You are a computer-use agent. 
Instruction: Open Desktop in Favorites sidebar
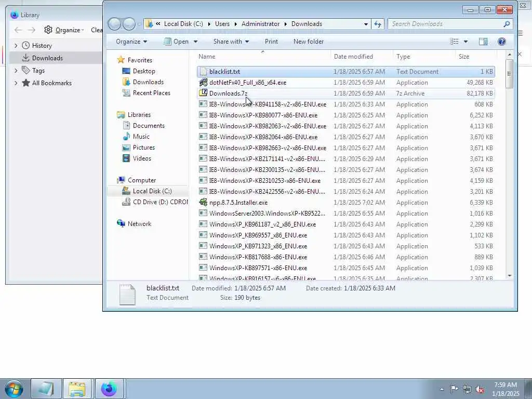click(144, 71)
